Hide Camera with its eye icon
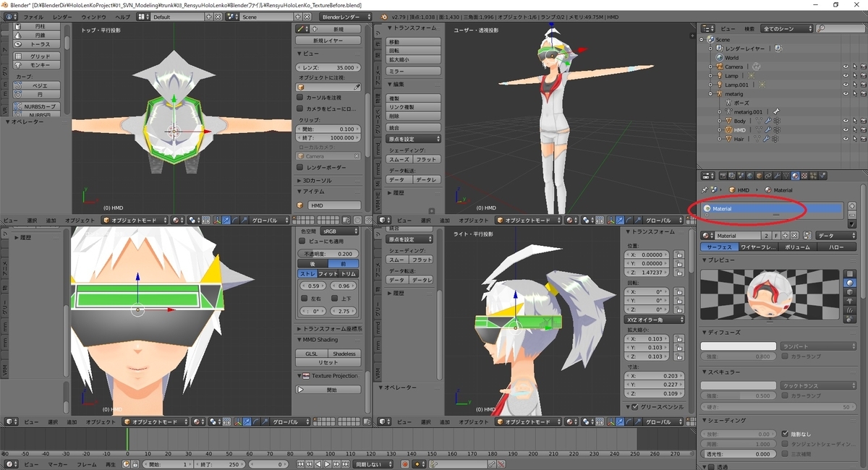 pos(846,67)
